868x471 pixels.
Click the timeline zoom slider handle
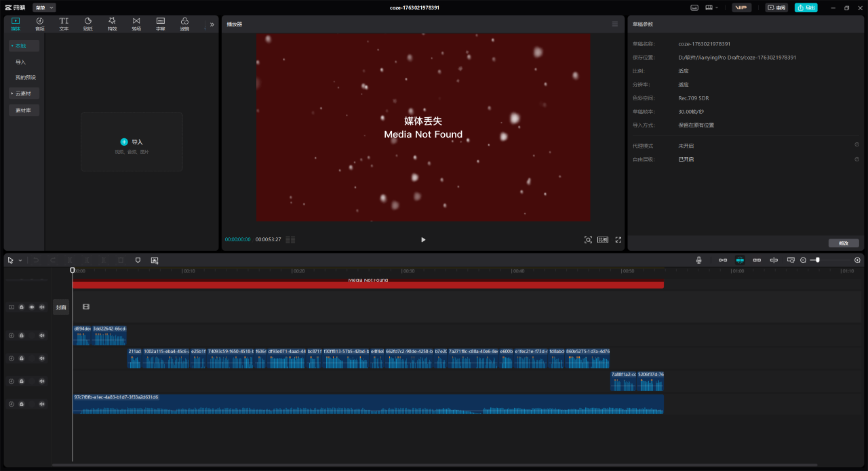(818, 260)
